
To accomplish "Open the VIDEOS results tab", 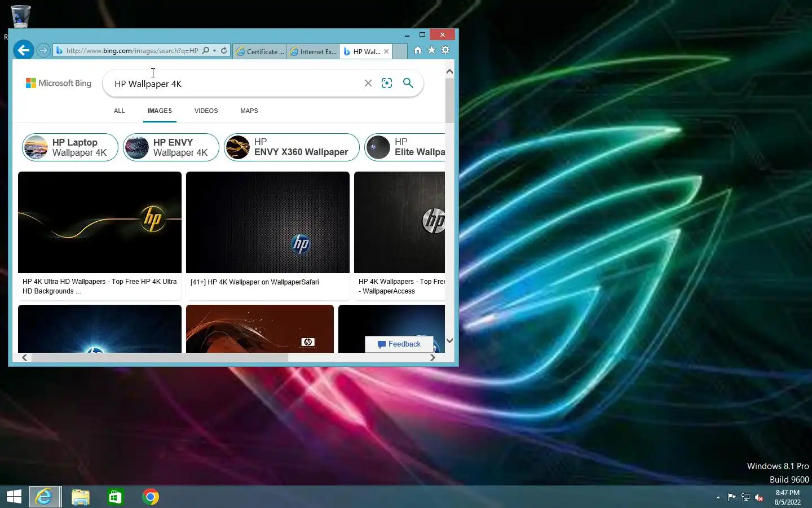I will point(206,111).
